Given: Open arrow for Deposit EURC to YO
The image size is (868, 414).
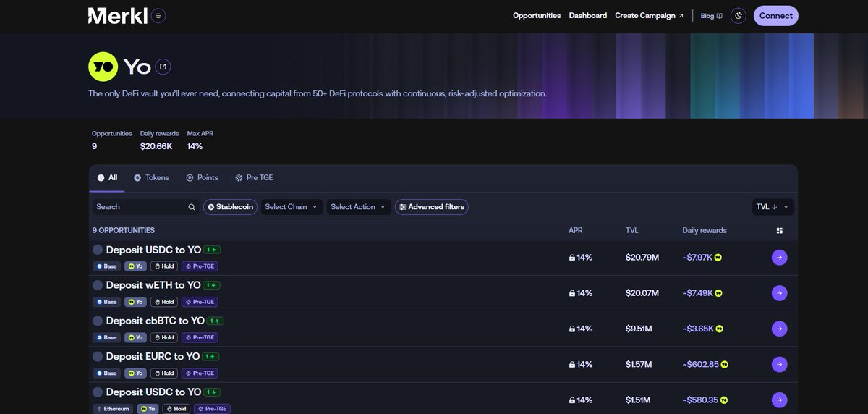Looking at the screenshot, I should click(x=779, y=364).
